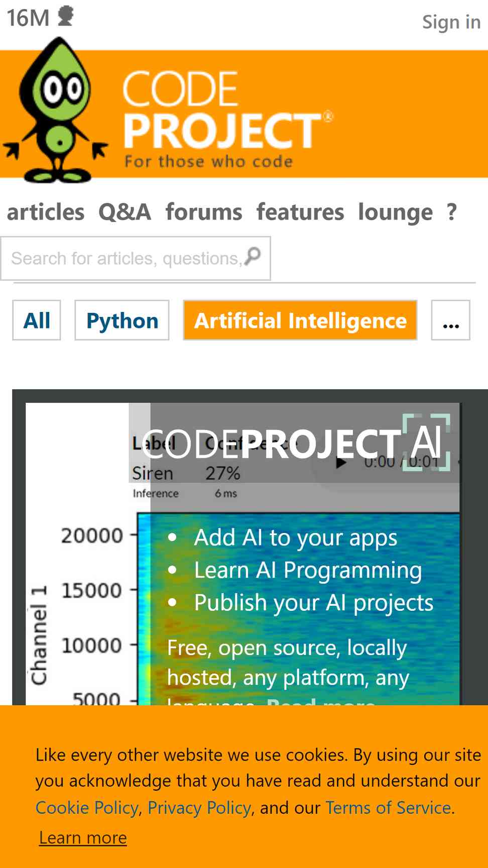Select the Python topic filter
The height and width of the screenshot is (868, 488).
tap(122, 320)
